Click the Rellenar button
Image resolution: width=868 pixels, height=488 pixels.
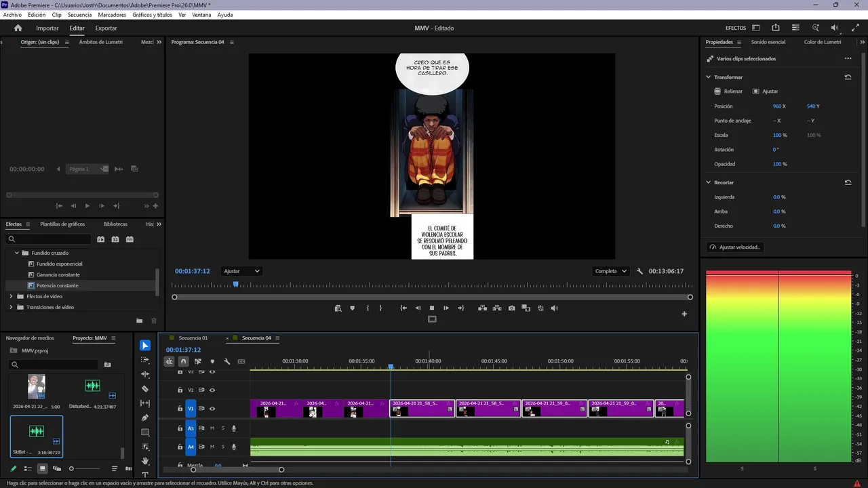point(728,91)
